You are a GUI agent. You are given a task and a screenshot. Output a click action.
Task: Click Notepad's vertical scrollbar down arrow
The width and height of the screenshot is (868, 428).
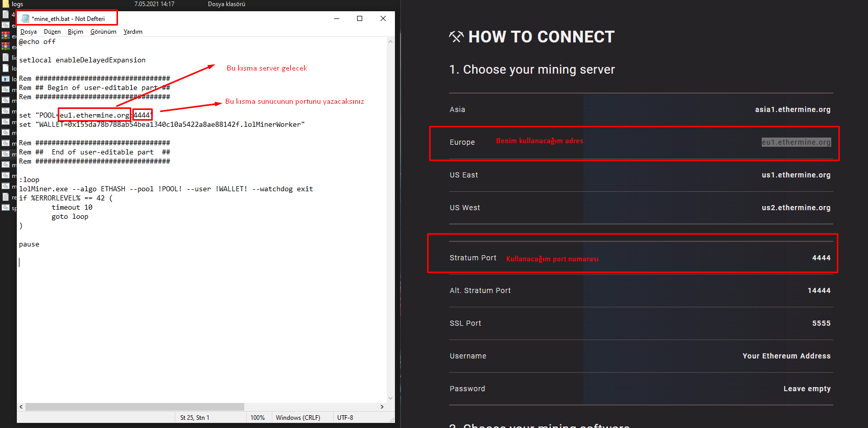(391, 398)
